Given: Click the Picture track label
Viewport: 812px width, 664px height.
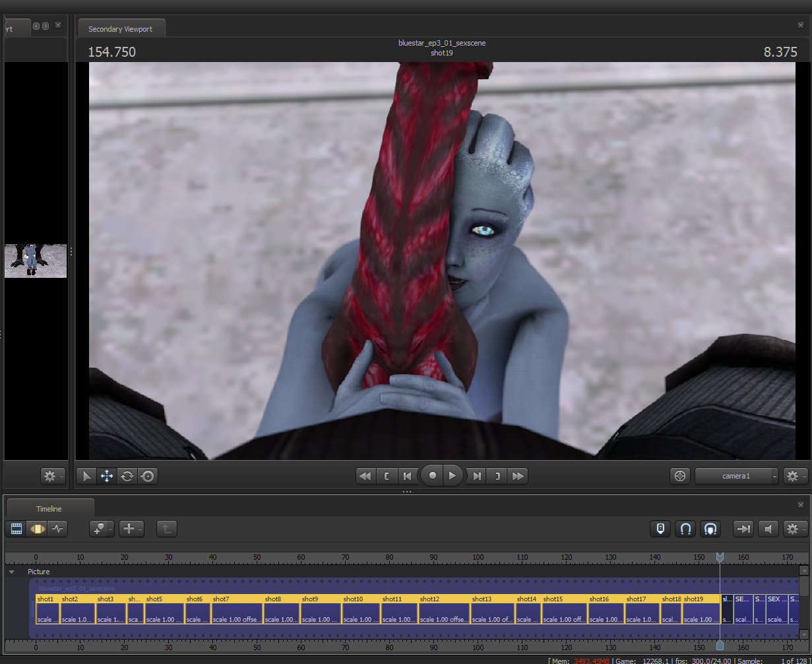Looking at the screenshot, I should pyautogui.click(x=38, y=572).
